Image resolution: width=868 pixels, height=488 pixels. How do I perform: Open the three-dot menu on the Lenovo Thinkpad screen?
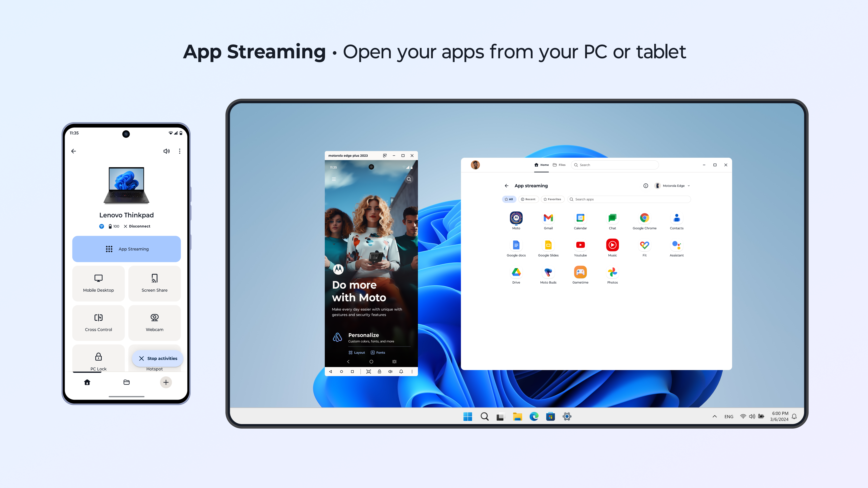(x=180, y=151)
